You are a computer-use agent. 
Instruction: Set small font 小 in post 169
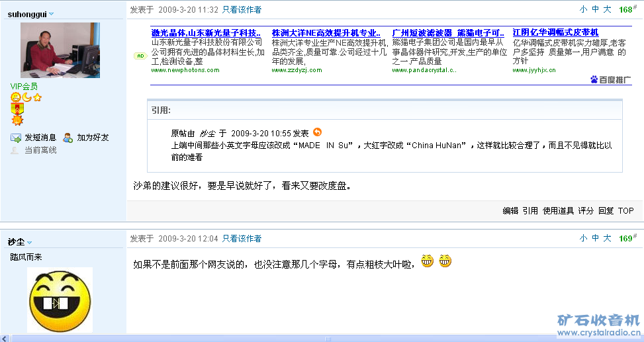[584, 238]
